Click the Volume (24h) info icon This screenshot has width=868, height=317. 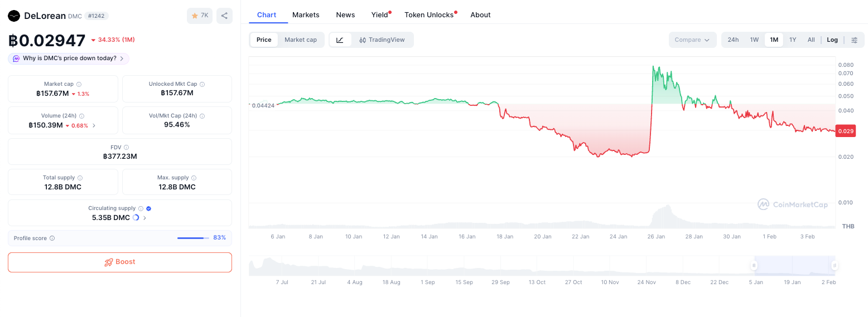[81, 116]
